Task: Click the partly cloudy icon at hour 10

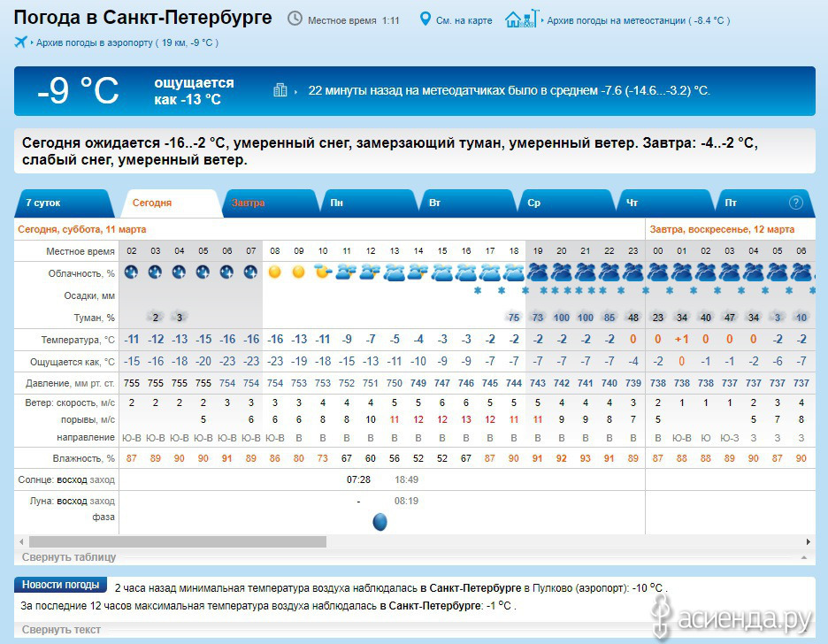Action: pyautogui.click(x=323, y=272)
